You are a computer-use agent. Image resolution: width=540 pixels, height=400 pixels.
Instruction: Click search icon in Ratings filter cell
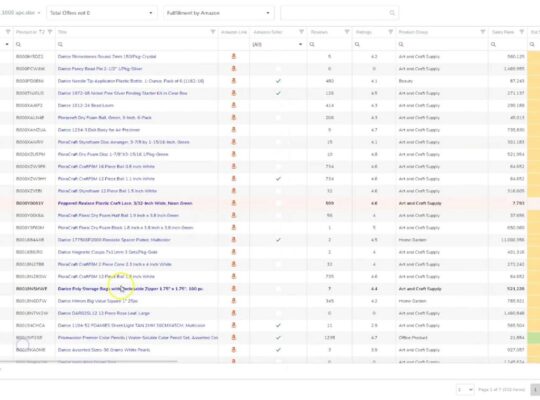point(357,44)
